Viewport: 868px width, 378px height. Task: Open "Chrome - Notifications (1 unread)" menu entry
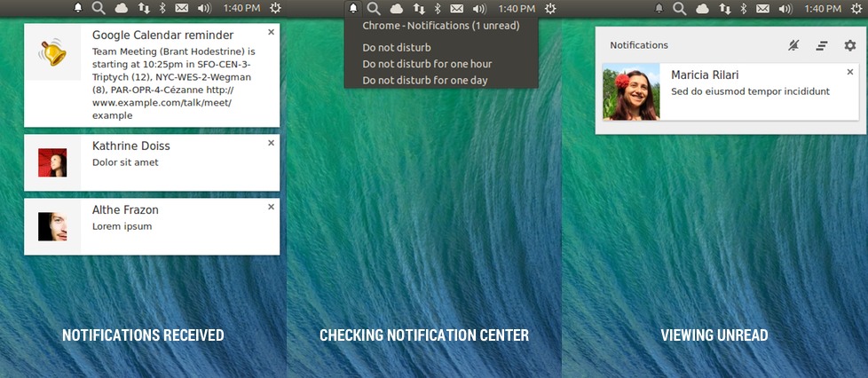pyautogui.click(x=440, y=26)
